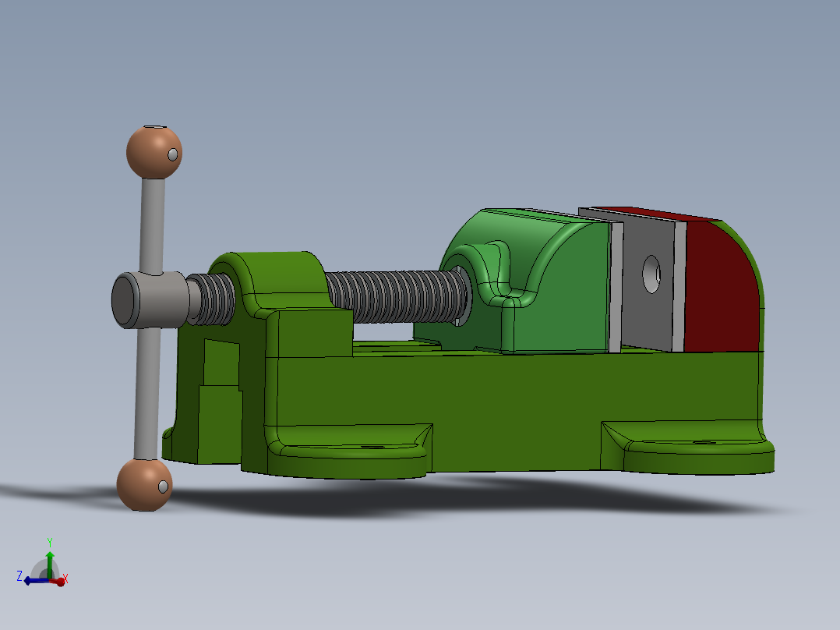Select the long threaded screw between bracket and jaw

point(397,296)
